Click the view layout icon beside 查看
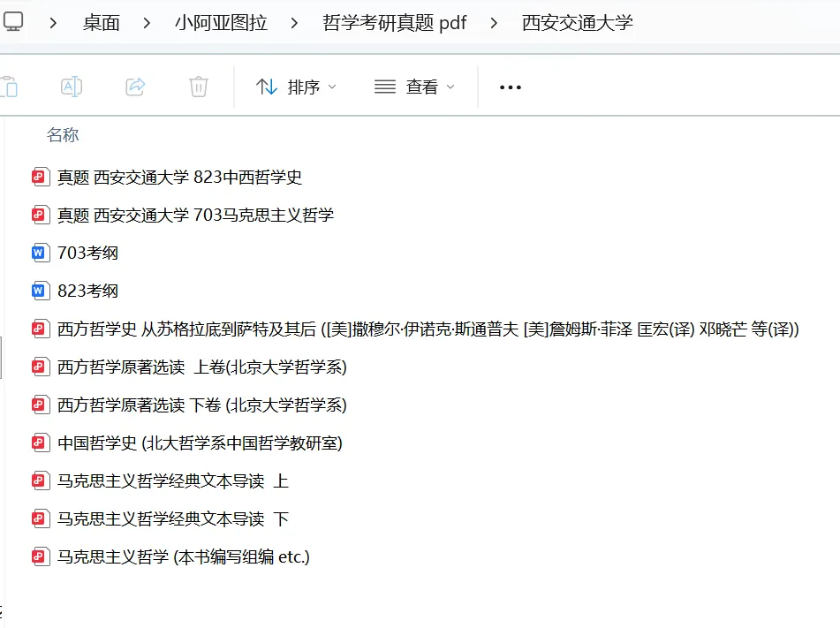This screenshot has width=840, height=628. point(383,86)
